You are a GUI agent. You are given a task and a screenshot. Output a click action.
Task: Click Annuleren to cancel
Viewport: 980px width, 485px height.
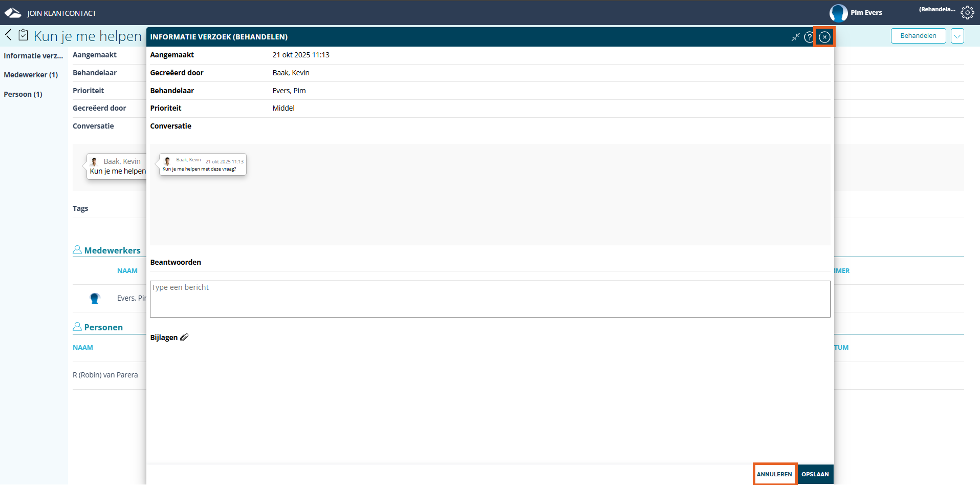[x=774, y=474]
